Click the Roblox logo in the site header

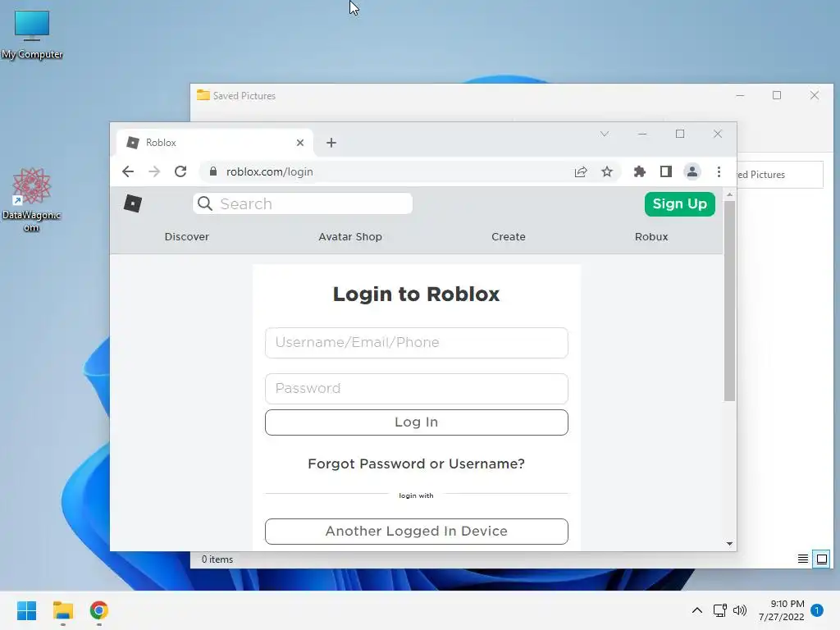[x=133, y=203]
